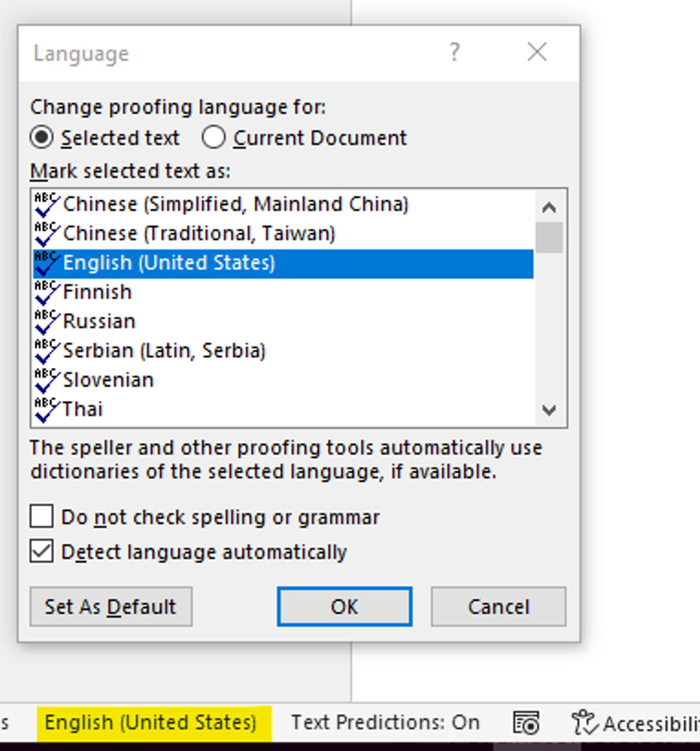Open the Language dialog help question mark

tap(454, 52)
